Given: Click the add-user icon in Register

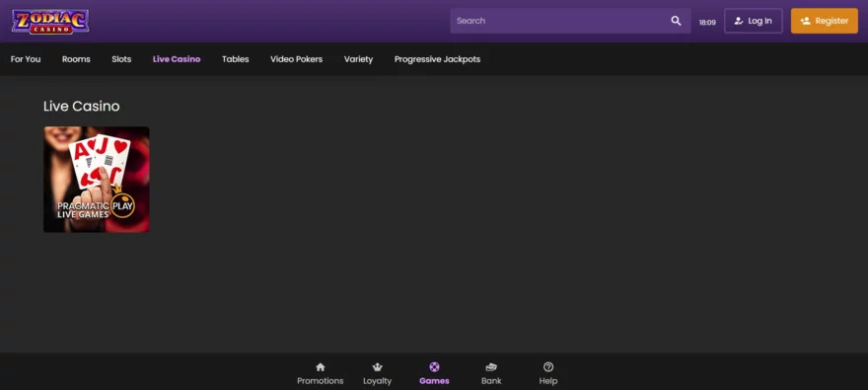Looking at the screenshot, I should click(x=806, y=21).
